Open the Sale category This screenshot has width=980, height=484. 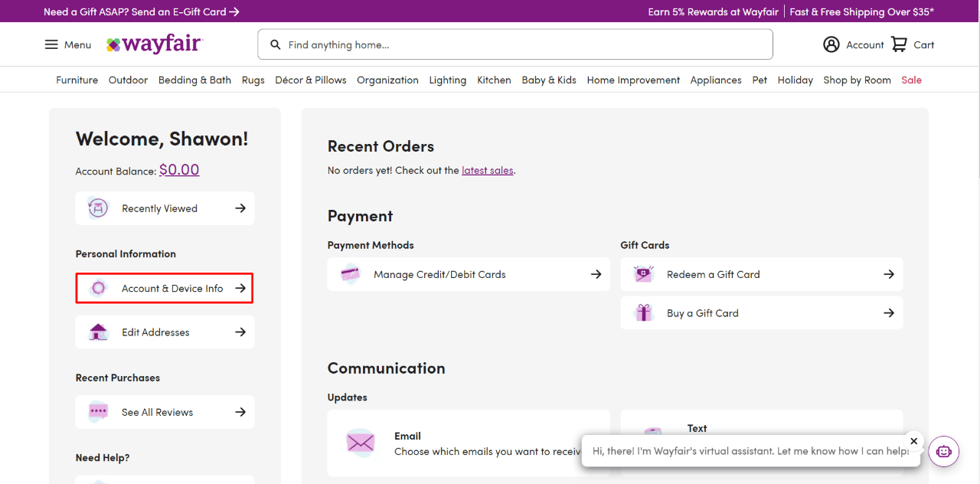(911, 80)
